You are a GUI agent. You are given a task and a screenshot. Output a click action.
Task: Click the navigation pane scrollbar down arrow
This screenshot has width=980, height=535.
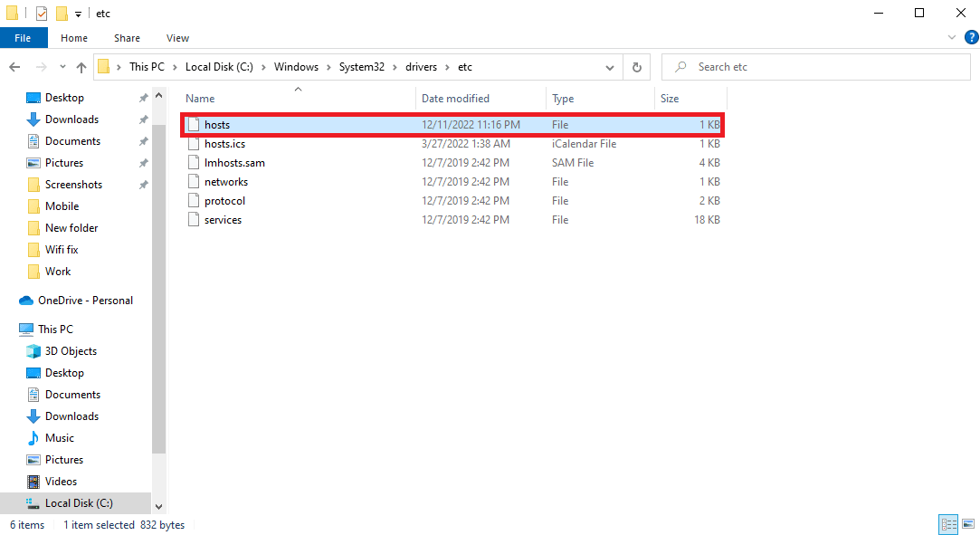coord(158,506)
